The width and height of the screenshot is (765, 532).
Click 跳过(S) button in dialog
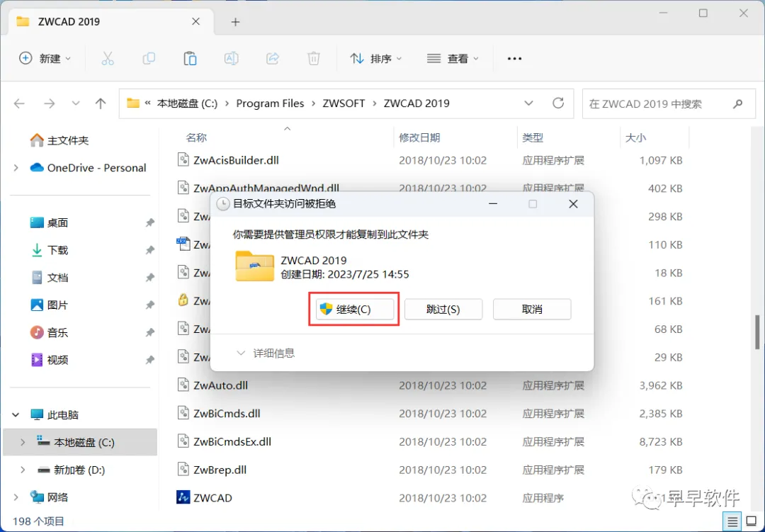443,310
